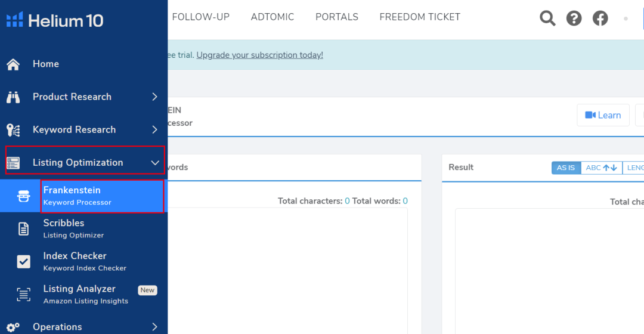Select Scribbles Listing Optimizer
The width and height of the screenshot is (644, 334).
tap(84, 229)
